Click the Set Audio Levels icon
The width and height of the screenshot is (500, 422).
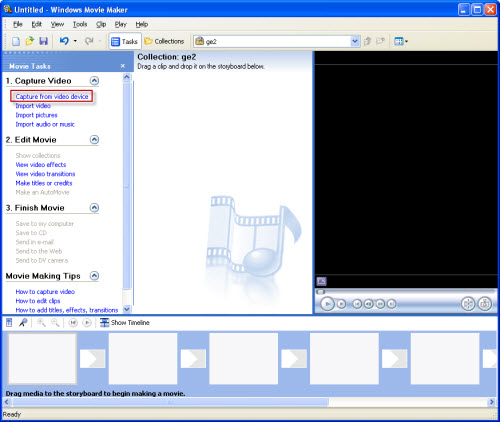9,323
